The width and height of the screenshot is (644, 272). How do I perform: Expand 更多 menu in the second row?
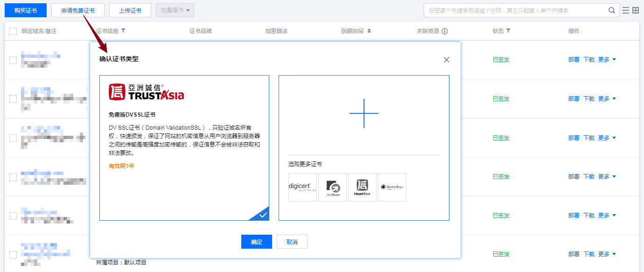(x=607, y=99)
